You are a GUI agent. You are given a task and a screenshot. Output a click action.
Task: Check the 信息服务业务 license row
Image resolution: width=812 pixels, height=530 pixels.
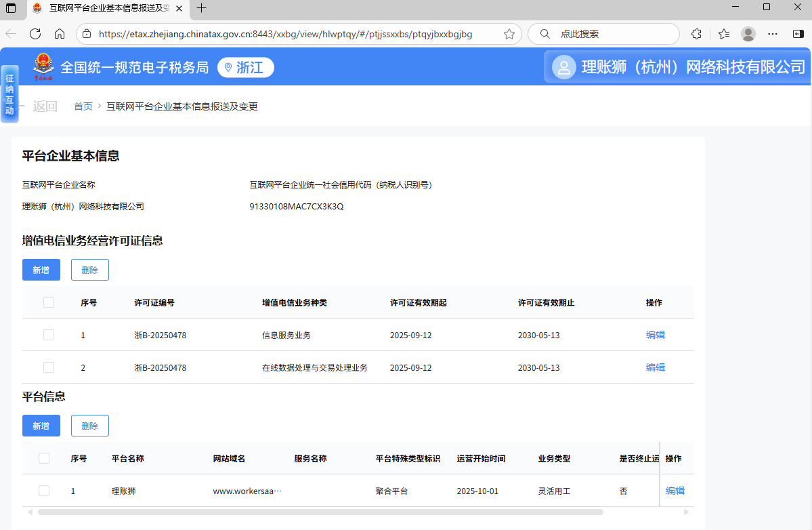point(49,335)
